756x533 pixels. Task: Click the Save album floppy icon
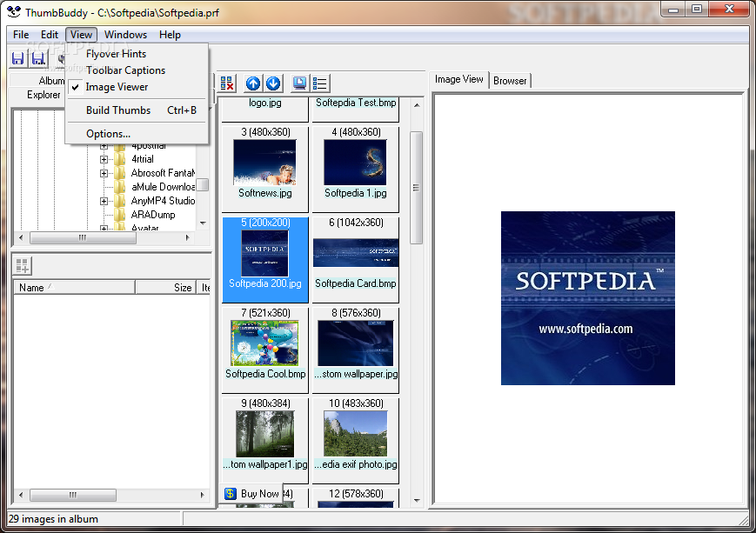(18, 59)
